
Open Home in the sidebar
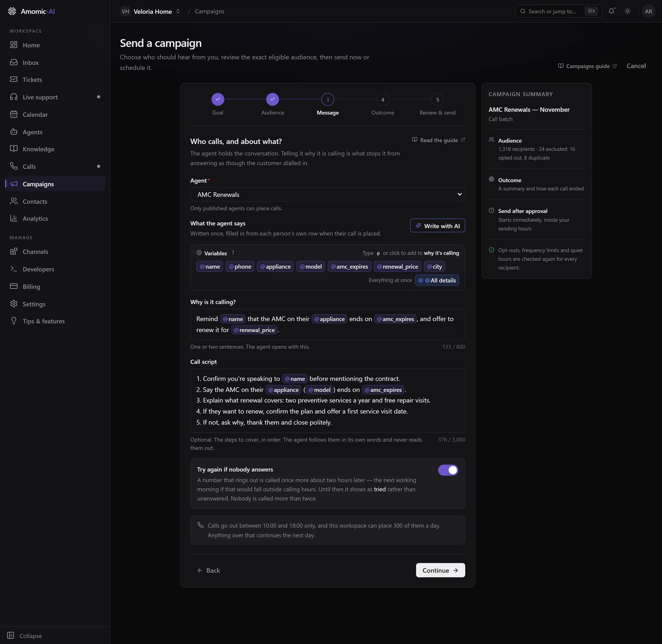click(55, 45)
